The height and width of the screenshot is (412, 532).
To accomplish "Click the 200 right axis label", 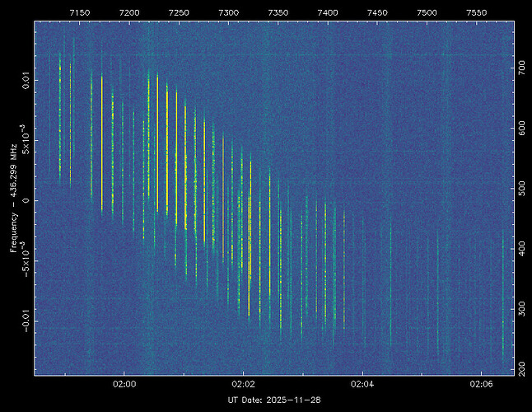I will tap(523, 365).
